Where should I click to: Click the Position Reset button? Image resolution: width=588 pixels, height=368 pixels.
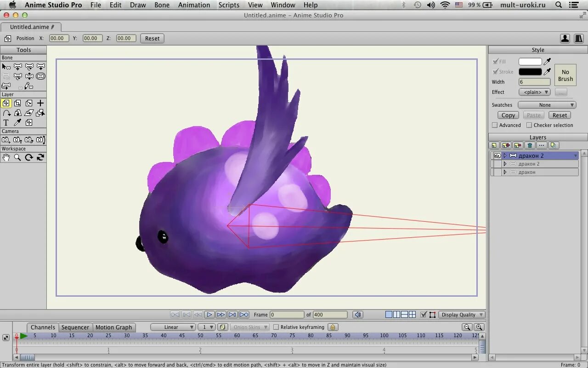[x=152, y=38]
